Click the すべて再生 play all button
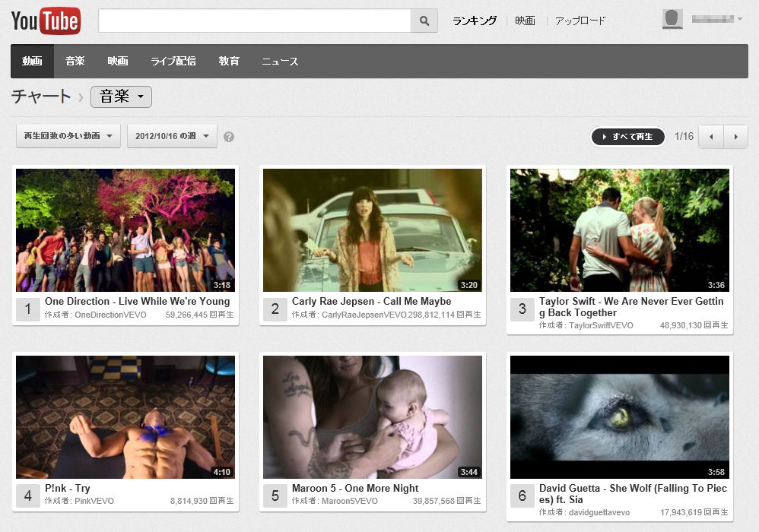 (x=628, y=136)
